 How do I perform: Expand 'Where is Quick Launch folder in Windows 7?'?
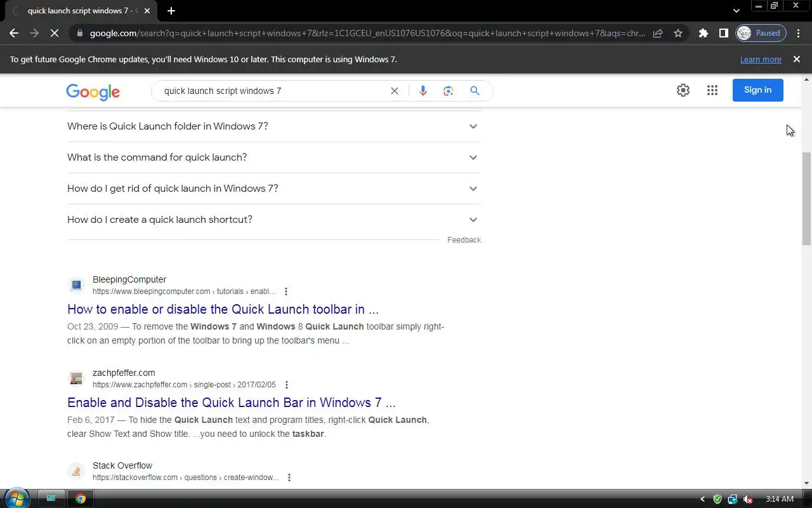tap(273, 126)
